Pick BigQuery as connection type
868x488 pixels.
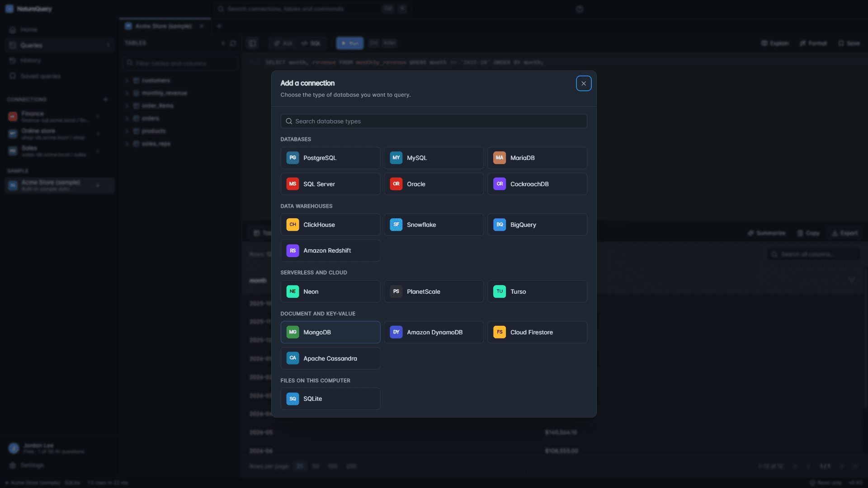click(x=537, y=225)
